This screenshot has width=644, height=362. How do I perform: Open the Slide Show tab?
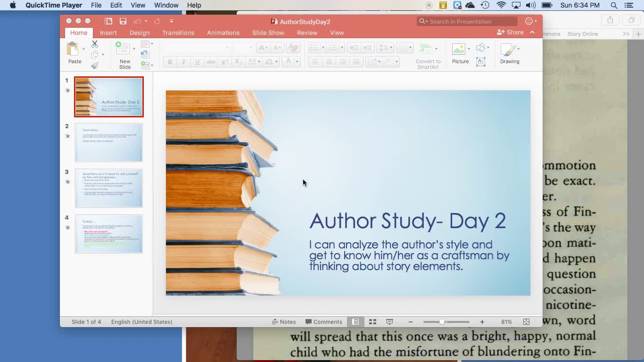click(268, 33)
